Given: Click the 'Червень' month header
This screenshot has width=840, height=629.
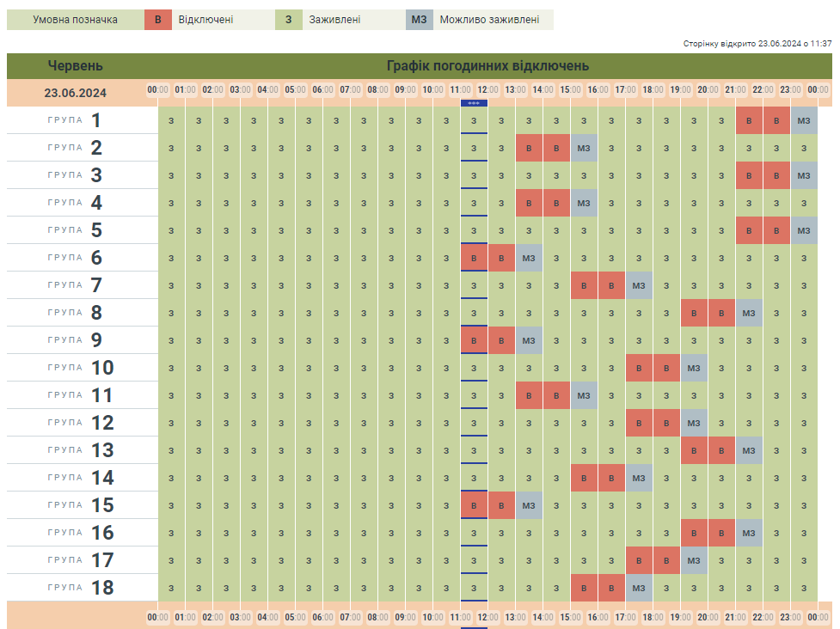Looking at the screenshot, I should pos(76,66).
